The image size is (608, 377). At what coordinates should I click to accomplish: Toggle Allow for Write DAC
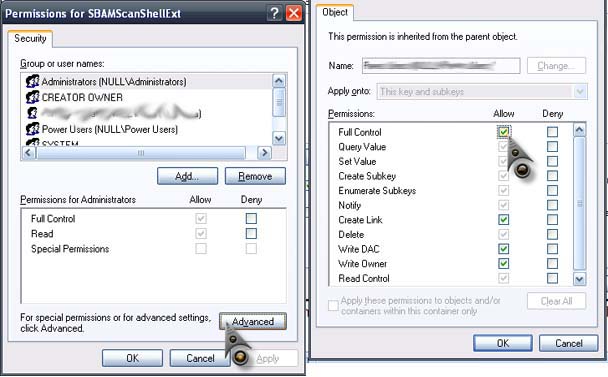tap(503, 249)
